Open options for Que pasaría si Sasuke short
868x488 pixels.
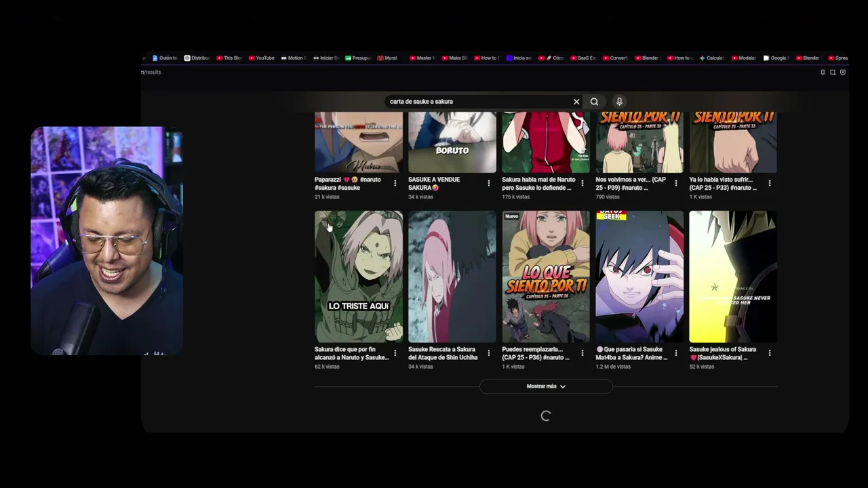point(676,353)
